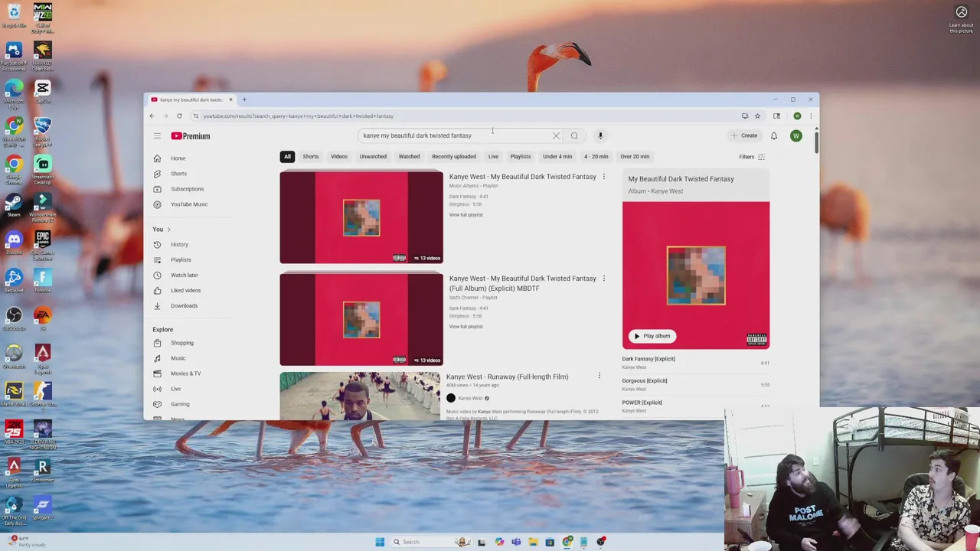Submit the search with the magnifier icon
980x551 pixels.
coord(574,136)
